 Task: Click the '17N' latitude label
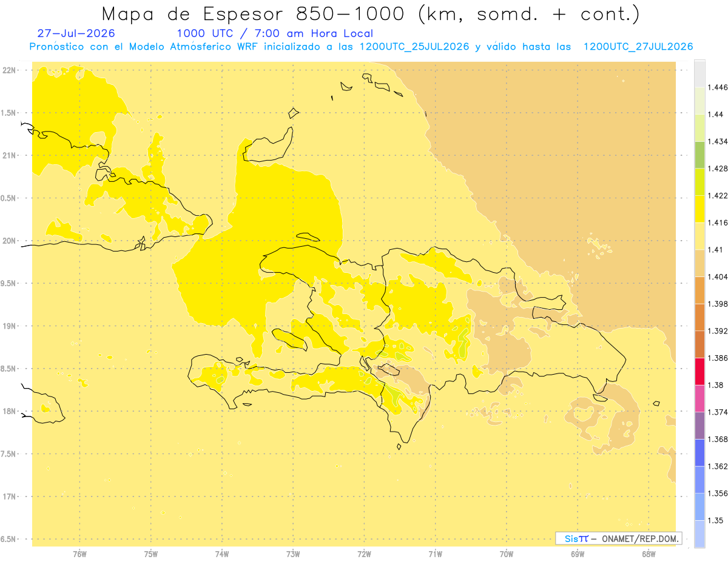point(10,497)
